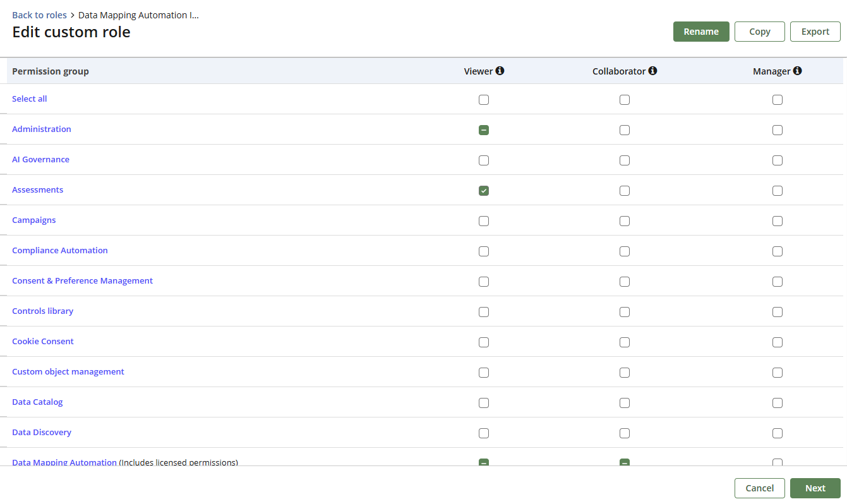Check Data Catalog Collaborator checkbox

click(625, 403)
